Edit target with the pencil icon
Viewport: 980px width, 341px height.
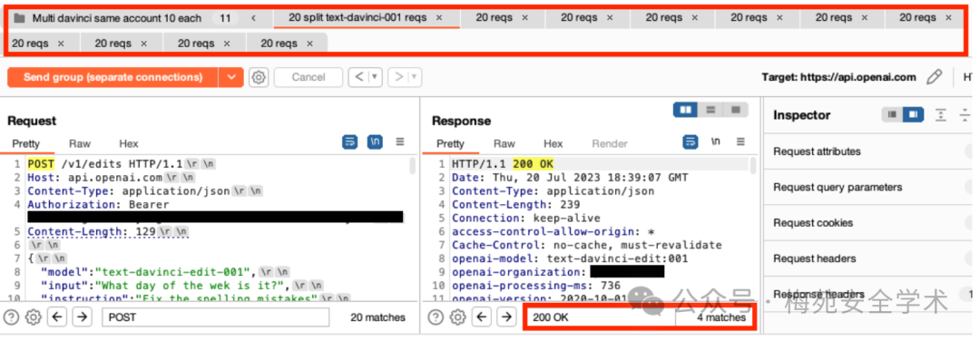(x=934, y=77)
